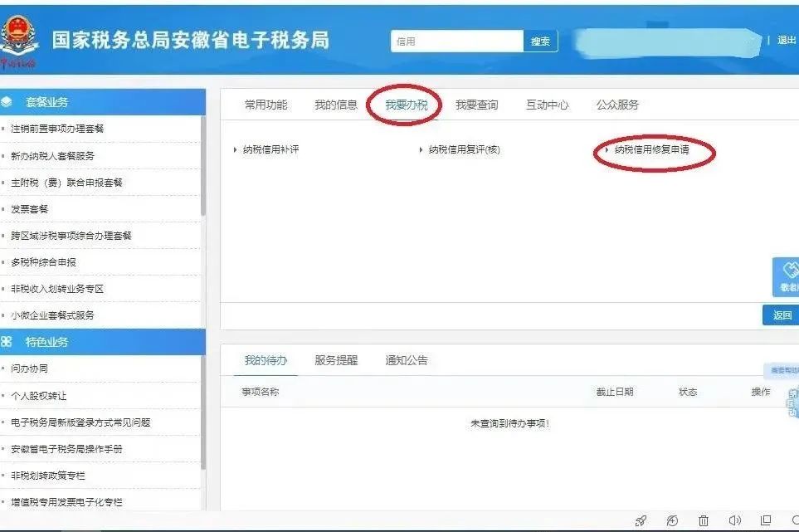Open 安徽省电子税务局操作手册 in the sidebar
The width and height of the screenshot is (799, 532).
coord(66,449)
